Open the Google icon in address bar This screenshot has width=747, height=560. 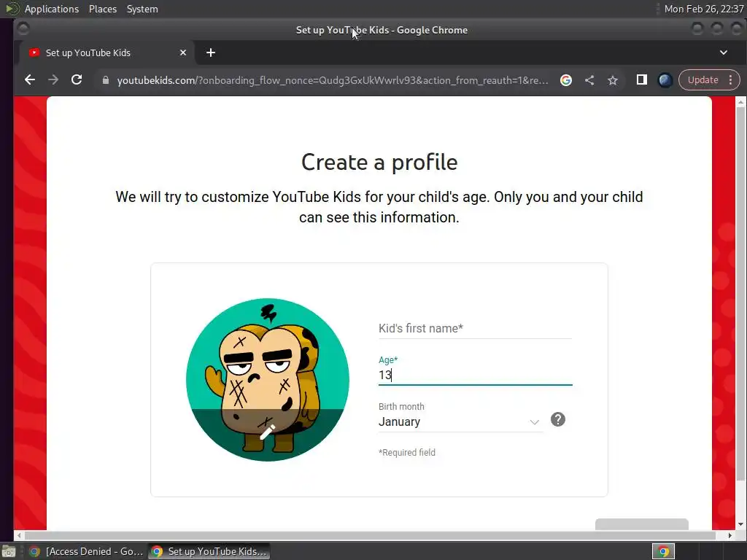point(566,80)
